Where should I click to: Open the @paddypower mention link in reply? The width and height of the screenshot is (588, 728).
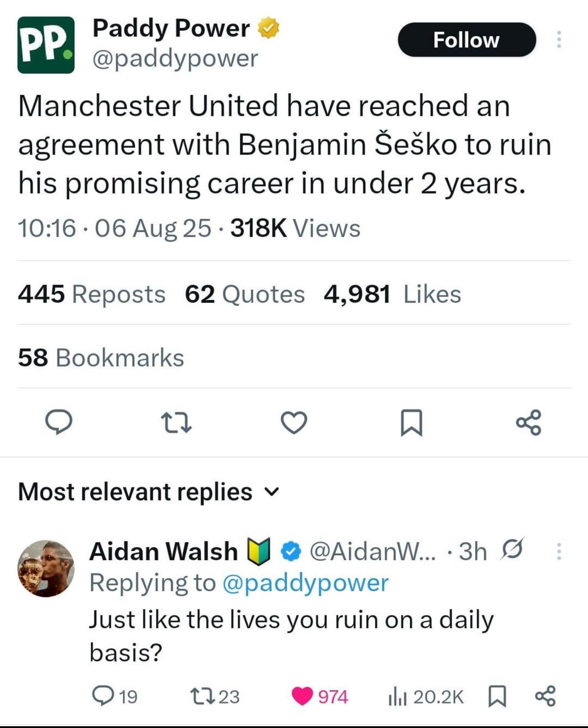pyautogui.click(x=305, y=583)
